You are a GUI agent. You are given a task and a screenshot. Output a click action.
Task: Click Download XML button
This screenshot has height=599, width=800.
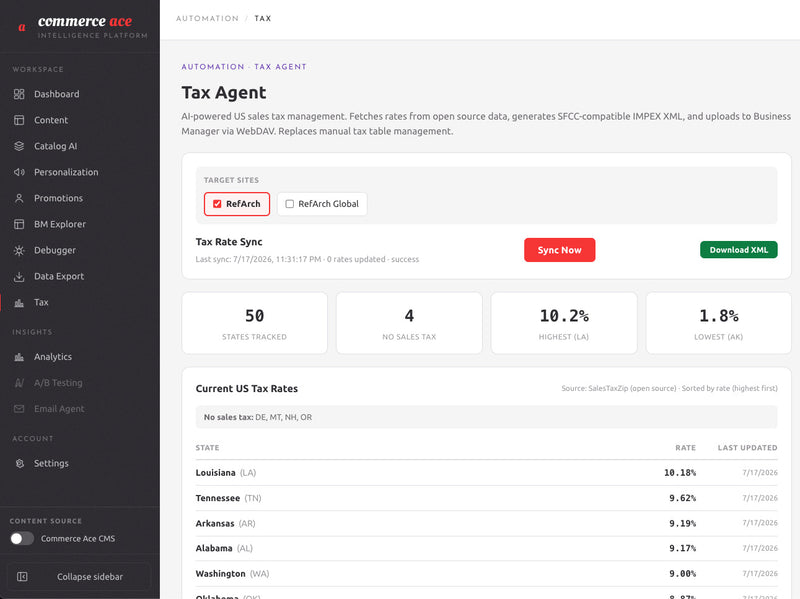click(x=738, y=249)
